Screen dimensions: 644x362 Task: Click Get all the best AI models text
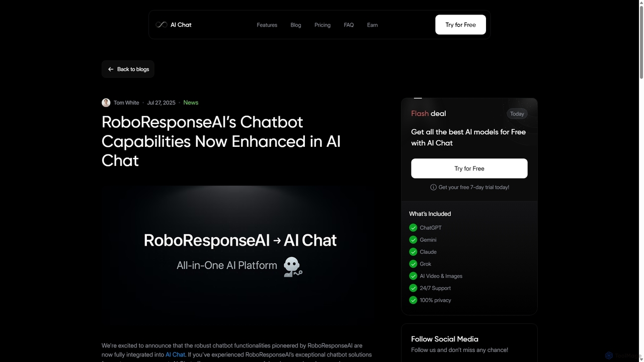[468, 137]
